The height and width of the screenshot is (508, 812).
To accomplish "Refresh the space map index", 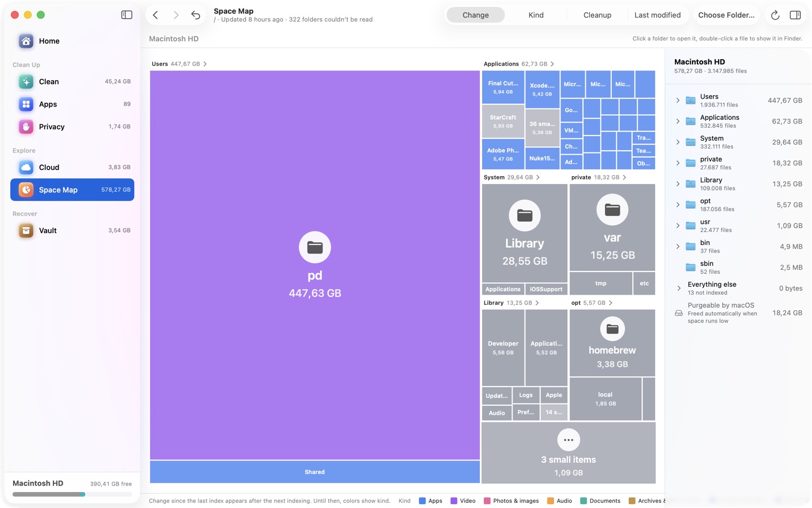I will pyautogui.click(x=775, y=15).
